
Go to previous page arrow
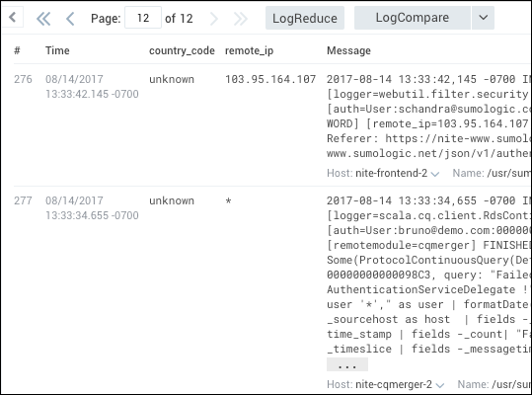click(x=70, y=19)
